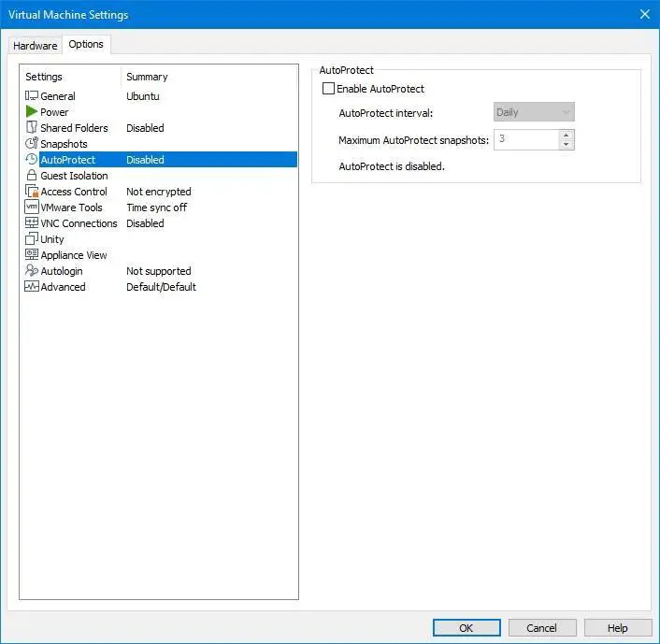
Task: Click the Appliance View icon
Action: (x=32, y=254)
